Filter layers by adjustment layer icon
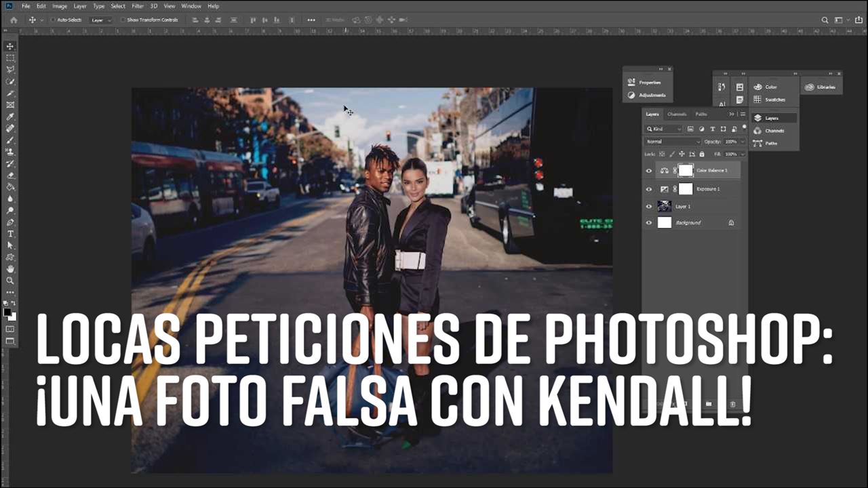 click(x=702, y=129)
